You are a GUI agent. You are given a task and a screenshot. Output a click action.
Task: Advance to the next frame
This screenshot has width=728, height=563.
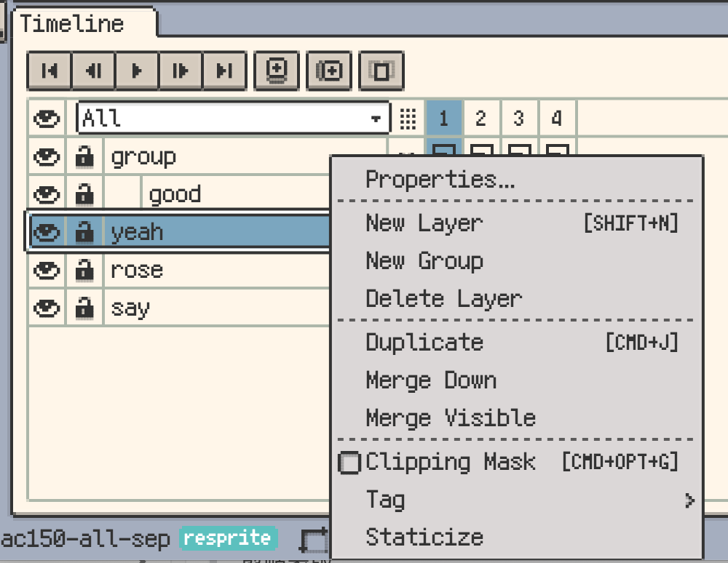[181, 71]
